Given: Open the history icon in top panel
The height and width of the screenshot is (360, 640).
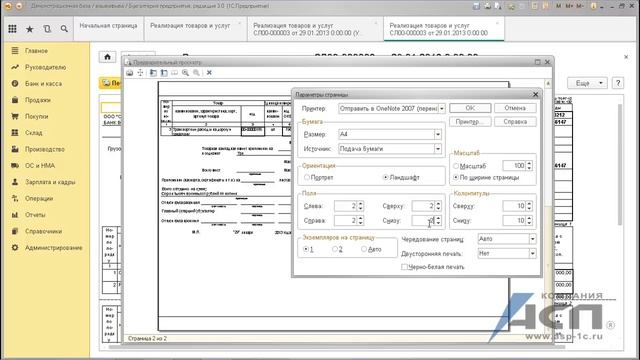Looking at the screenshot, I should [x=47, y=29].
